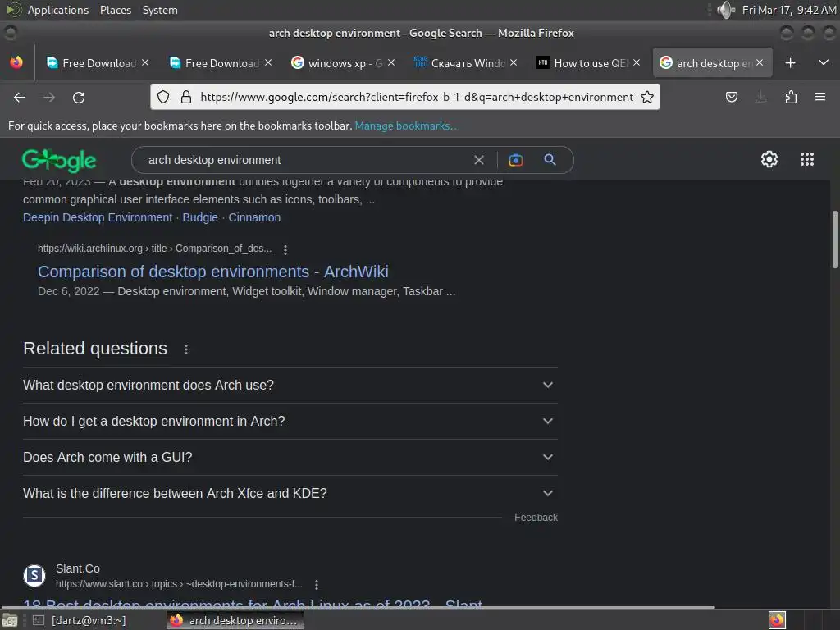Image resolution: width=840 pixels, height=630 pixels.
Task: Open the extensions puzzle icon
Action: [791, 97]
